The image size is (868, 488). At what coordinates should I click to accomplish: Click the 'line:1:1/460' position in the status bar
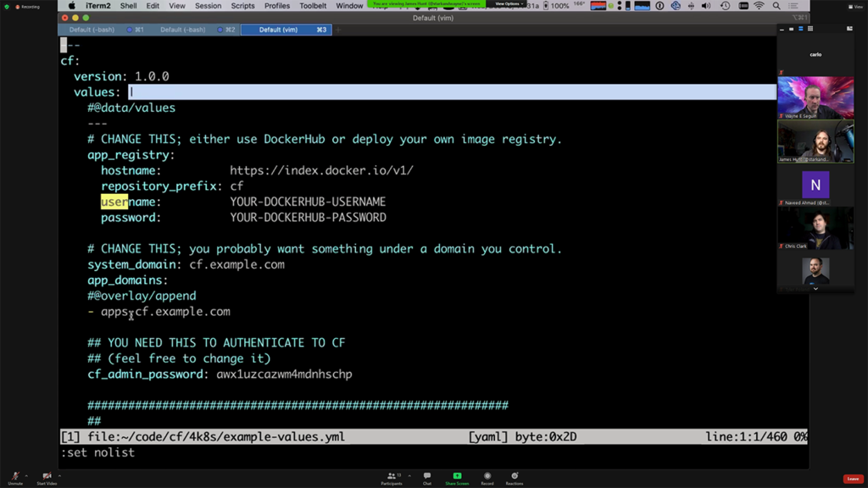pyautogui.click(x=746, y=437)
